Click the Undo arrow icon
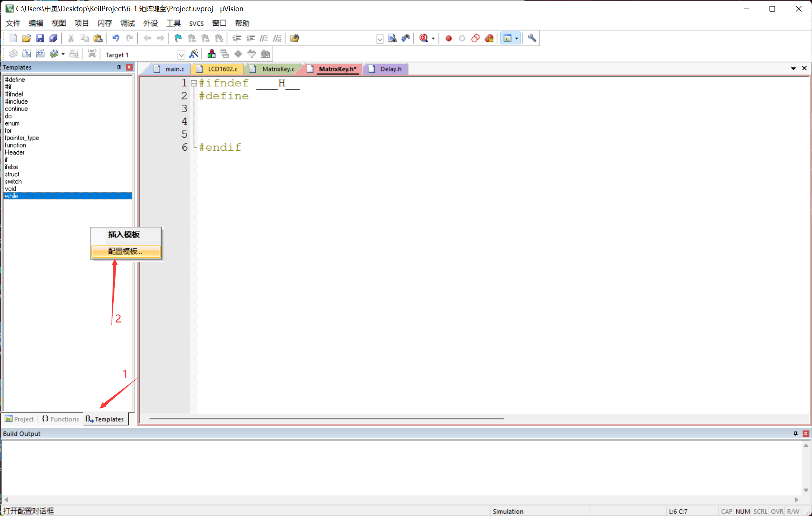Image resolution: width=812 pixels, height=516 pixels. tap(116, 38)
